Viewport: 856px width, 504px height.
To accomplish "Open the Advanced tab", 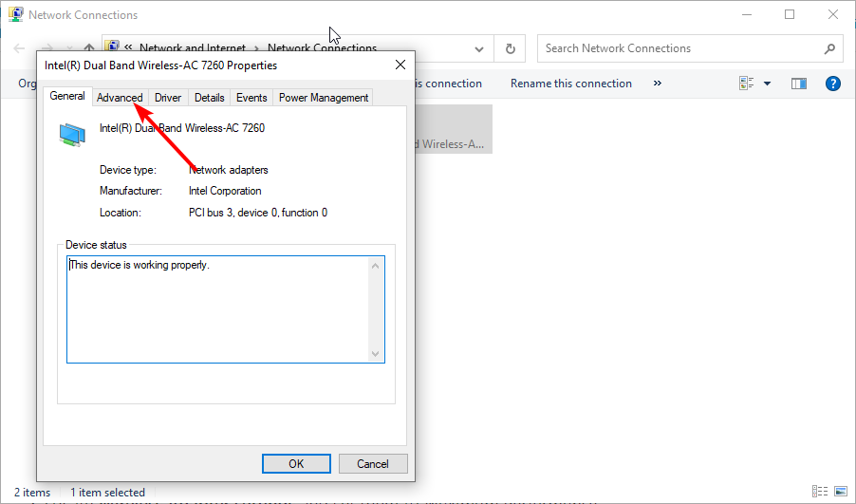I will click(120, 98).
